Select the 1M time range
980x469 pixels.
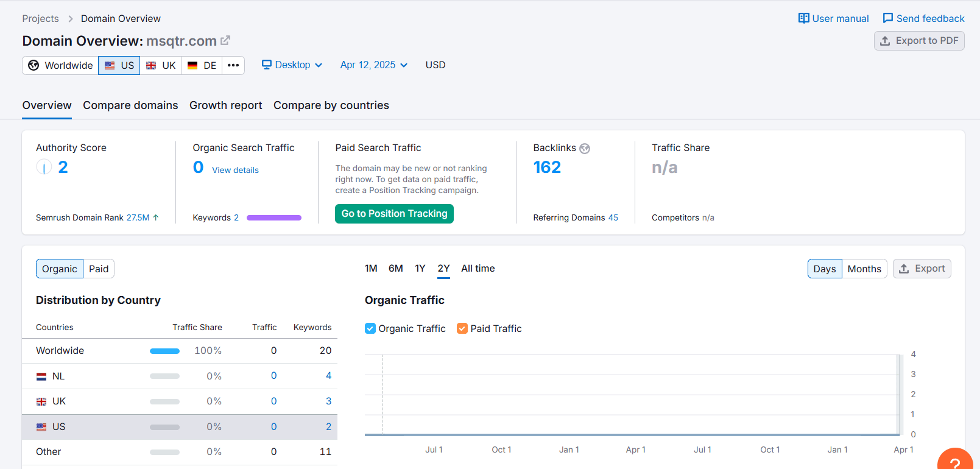pyautogui.click(x=371, y=269)
